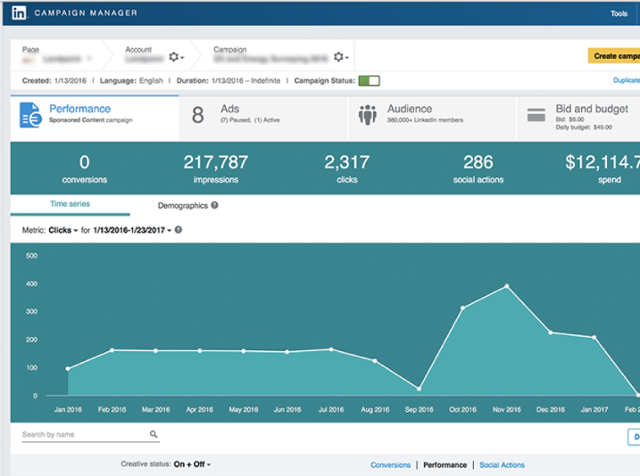Switch to the Time series tab

click(x=70, y=204)
